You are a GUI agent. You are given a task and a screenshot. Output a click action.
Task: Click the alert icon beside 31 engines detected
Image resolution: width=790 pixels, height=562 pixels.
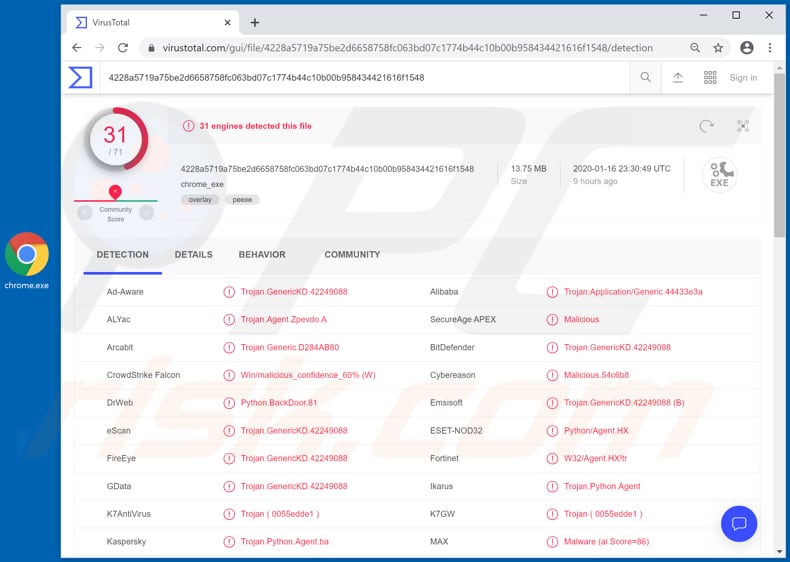[188, 126]
